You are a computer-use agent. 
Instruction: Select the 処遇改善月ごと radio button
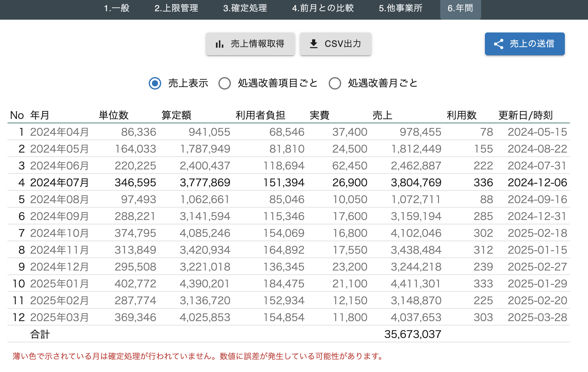coord(335,83)
